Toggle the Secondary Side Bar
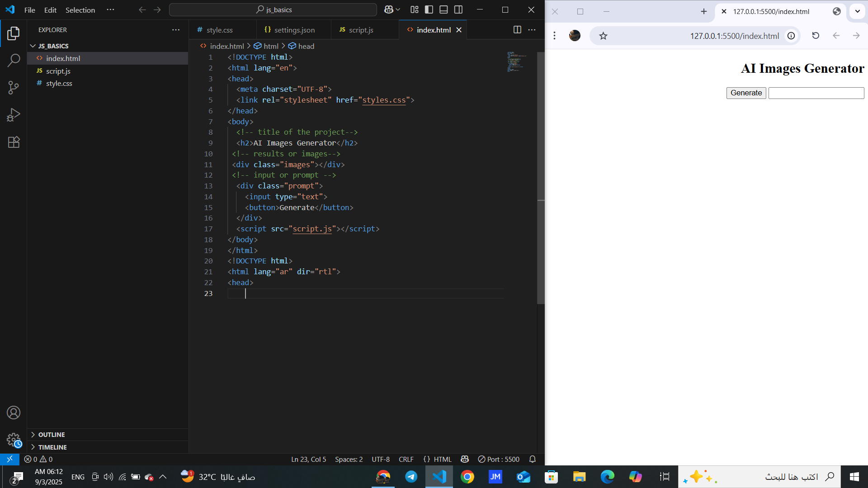This screenshot has height=488, width=868. pos(458,9)
